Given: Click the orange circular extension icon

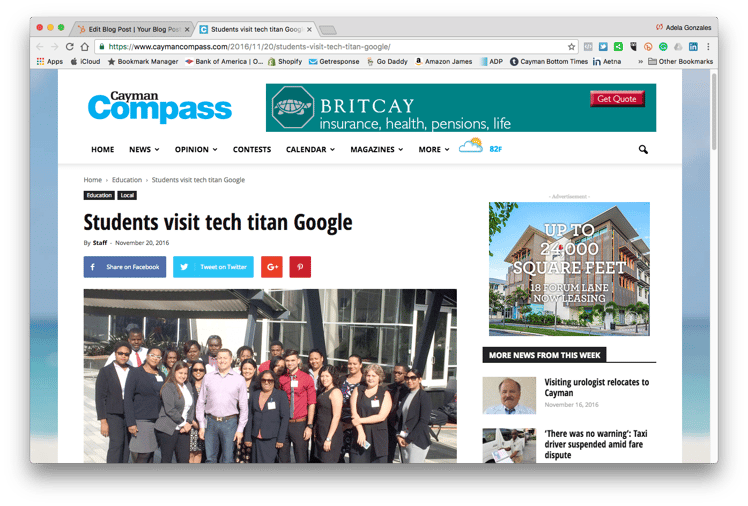Looking at the screenshot, I should coord(648,47).
